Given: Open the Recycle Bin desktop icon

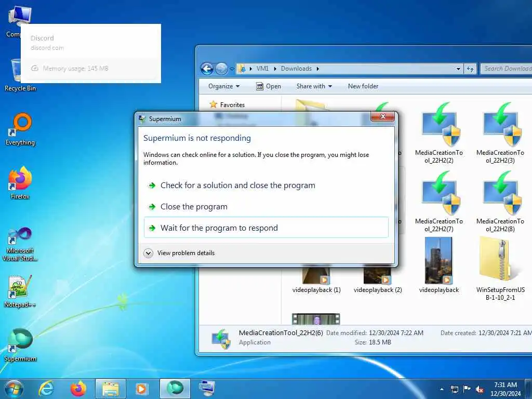Looking at the screenshot, I should (x=20, y=75).
